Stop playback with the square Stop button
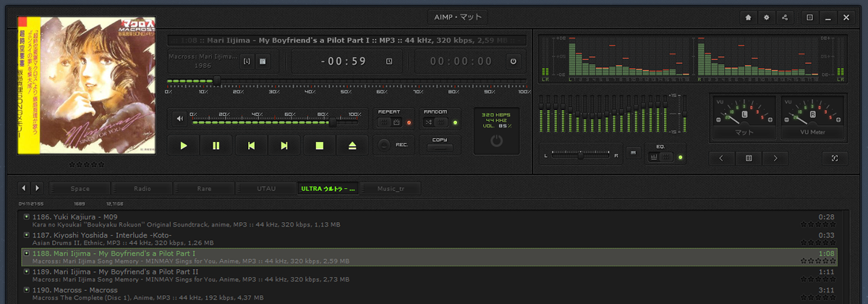 pos(319,145)
